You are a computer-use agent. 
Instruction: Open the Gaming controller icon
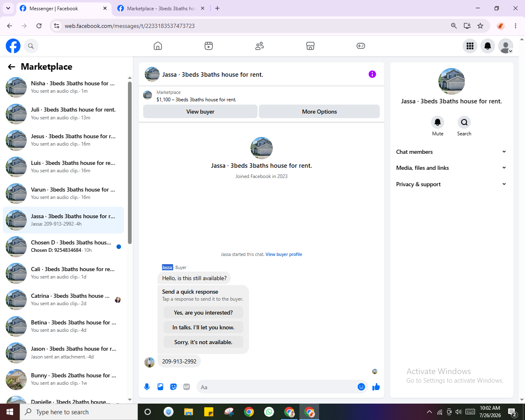(361, 46)
